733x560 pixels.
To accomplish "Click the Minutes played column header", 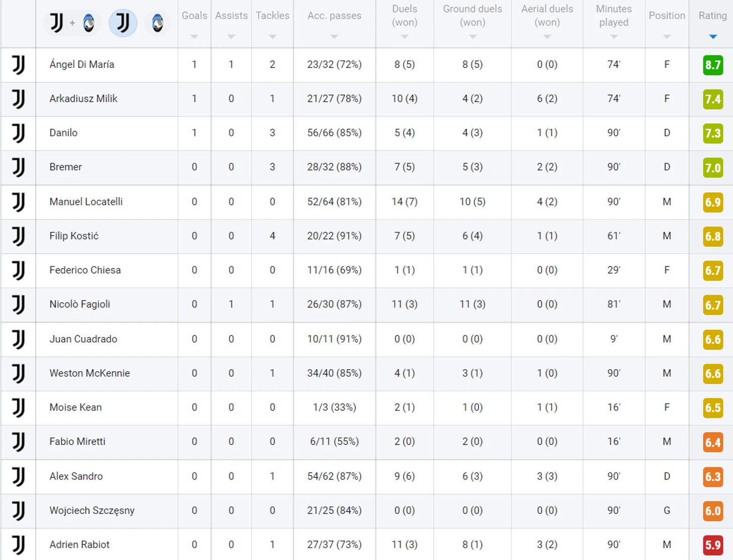I will pyautogui.click(x=614, y=16).
